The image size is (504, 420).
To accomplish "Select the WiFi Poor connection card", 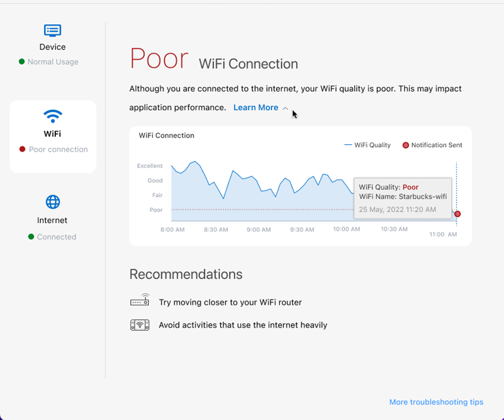I will coord(53,137).
